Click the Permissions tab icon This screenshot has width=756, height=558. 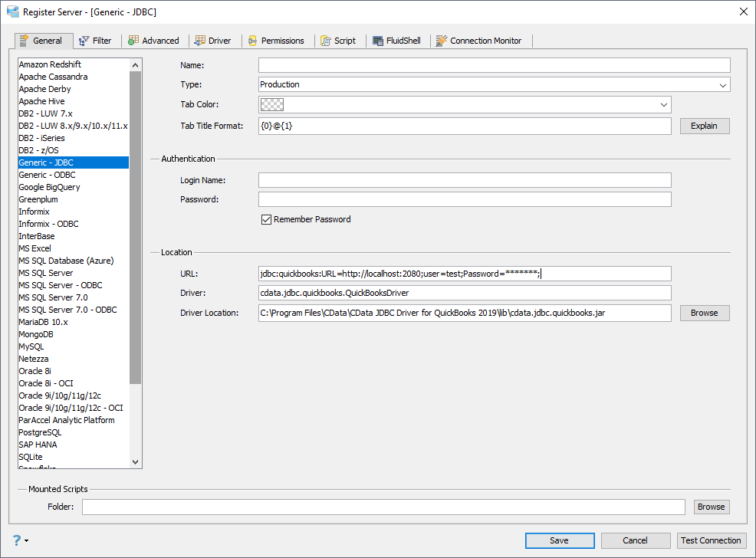point(252,41)
